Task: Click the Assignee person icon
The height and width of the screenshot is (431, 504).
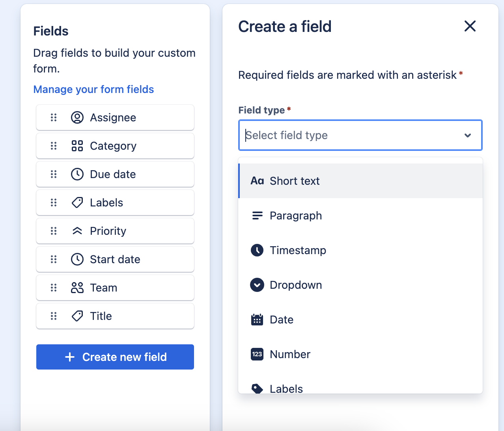Action: coord(77,117)
